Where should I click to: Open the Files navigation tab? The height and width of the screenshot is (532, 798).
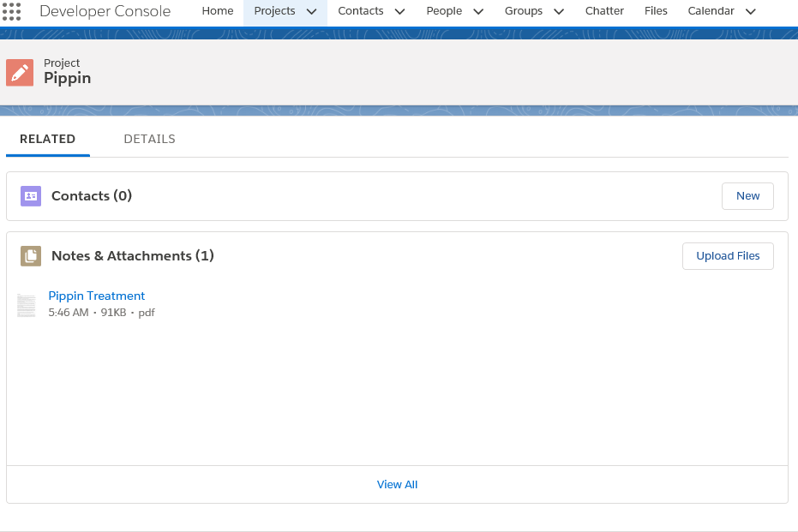656,10
